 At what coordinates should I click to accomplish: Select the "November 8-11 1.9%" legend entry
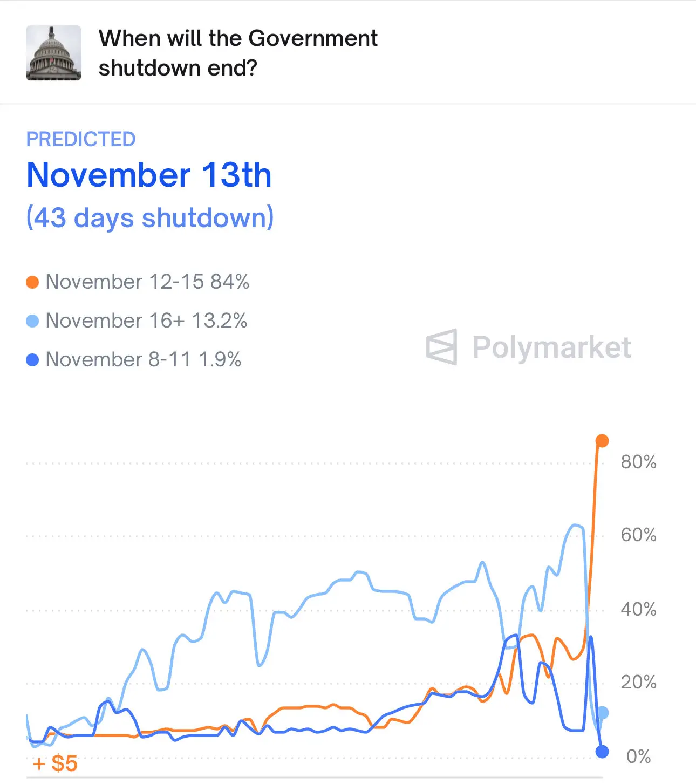click(x=143, y=359)
